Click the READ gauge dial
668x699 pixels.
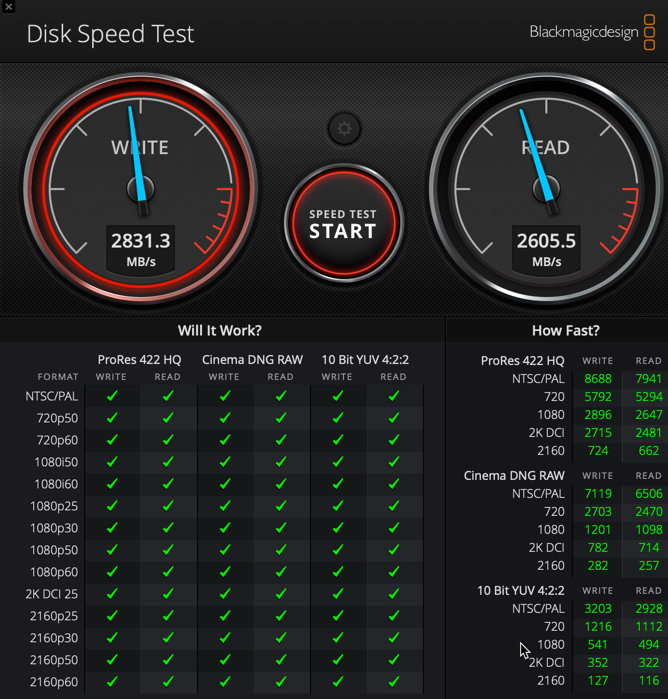pos(546,189)
